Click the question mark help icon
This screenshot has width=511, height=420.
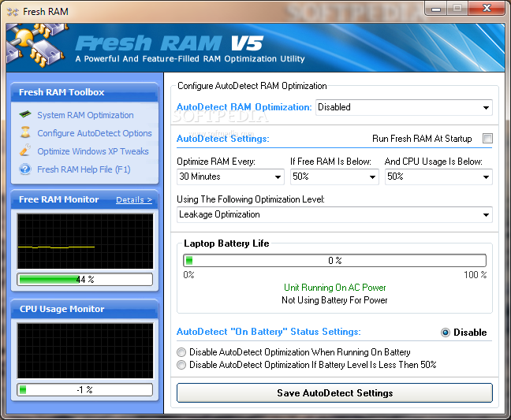pyautogui.click(x=25, y=169)
